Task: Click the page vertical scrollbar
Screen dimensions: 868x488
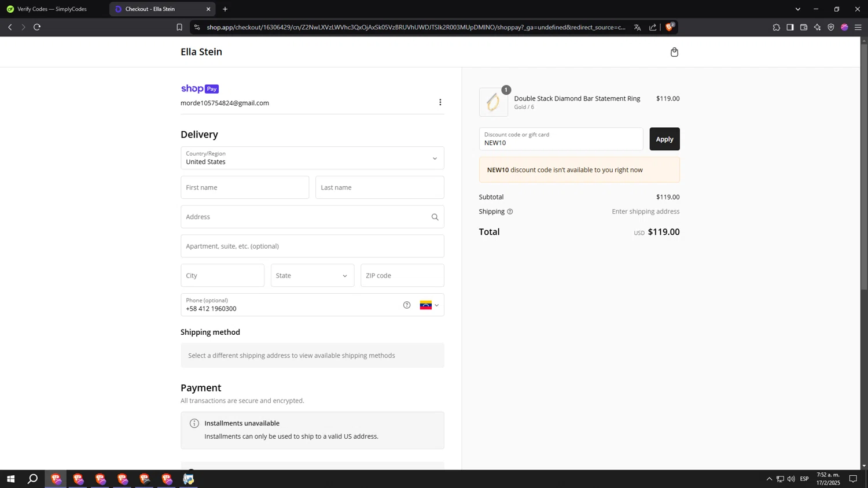Action: pos(864,167)
